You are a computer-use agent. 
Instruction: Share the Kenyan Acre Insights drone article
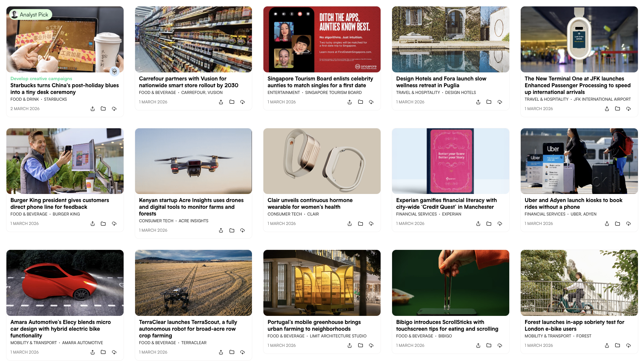coord(221,230)
